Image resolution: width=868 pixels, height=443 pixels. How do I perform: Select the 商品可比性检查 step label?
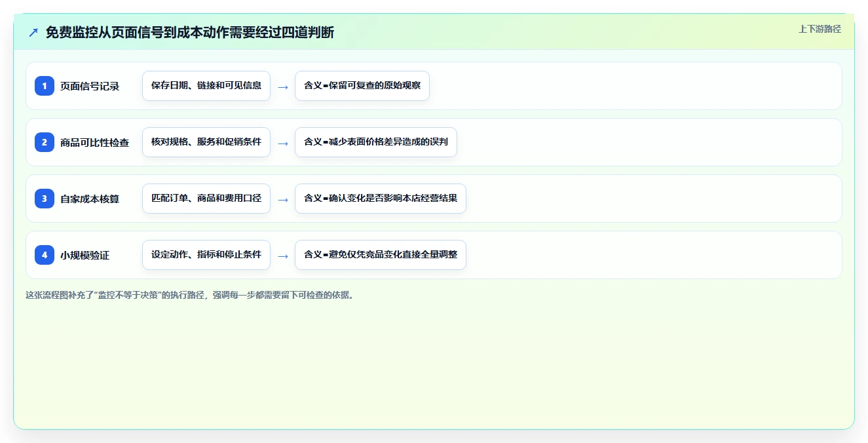tap(94, 142)
